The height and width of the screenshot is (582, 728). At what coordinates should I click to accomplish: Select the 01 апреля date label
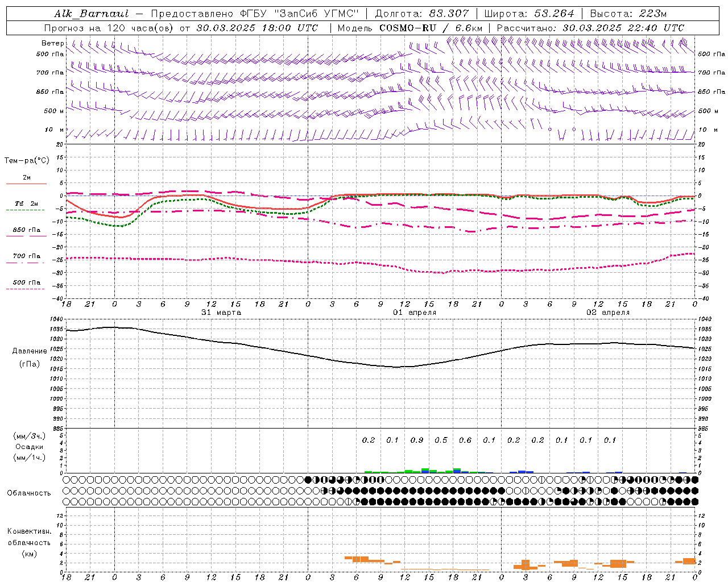click(x=415, y=313)
